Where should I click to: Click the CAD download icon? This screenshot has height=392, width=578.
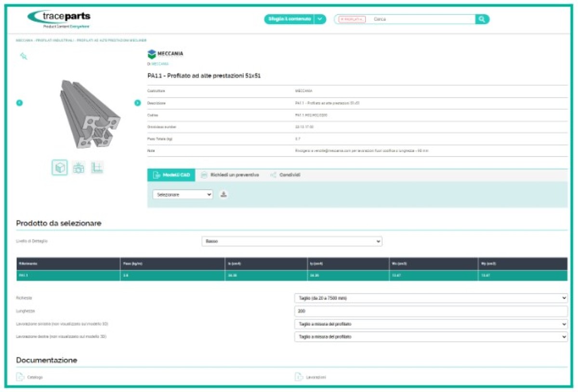pos(223,194)
